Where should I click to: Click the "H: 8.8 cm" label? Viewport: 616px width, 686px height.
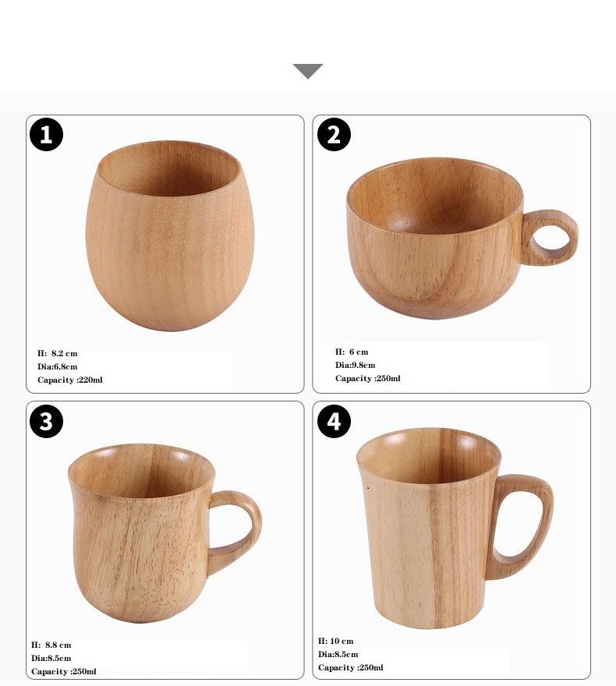(51, 645)
